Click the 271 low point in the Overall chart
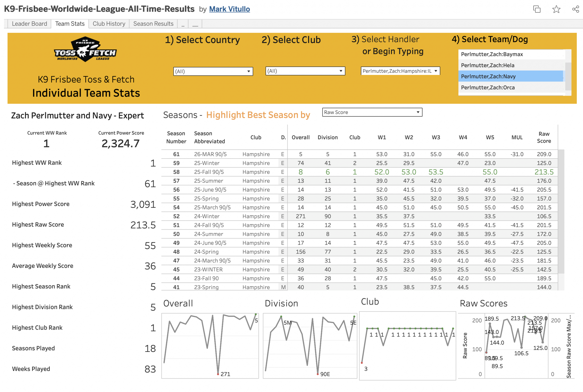The width and height of the screenshot is (583, 392). (218, 374)
